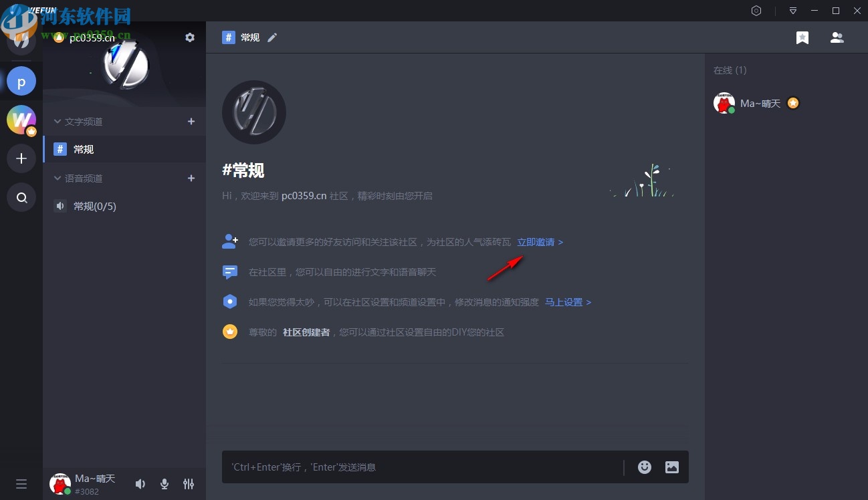Open the hamburger menu at bottom left
This screenshot has width=868, height=500.
click(21, 483)
